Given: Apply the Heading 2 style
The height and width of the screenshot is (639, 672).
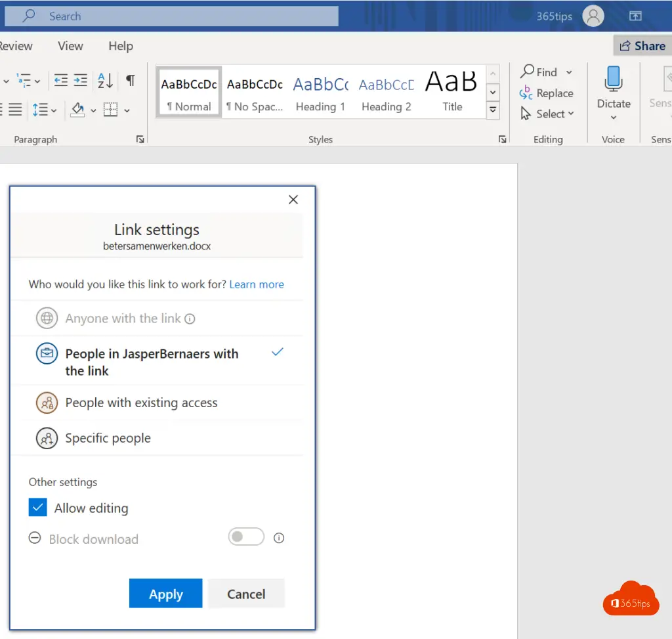Looking at the screenshot, I should click(387, 92).
